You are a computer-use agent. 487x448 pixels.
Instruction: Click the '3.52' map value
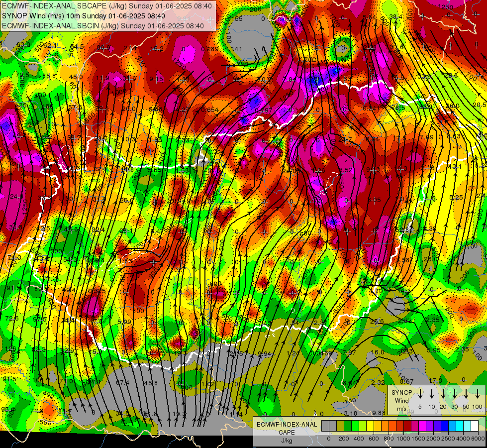click(x=346, y=170)
